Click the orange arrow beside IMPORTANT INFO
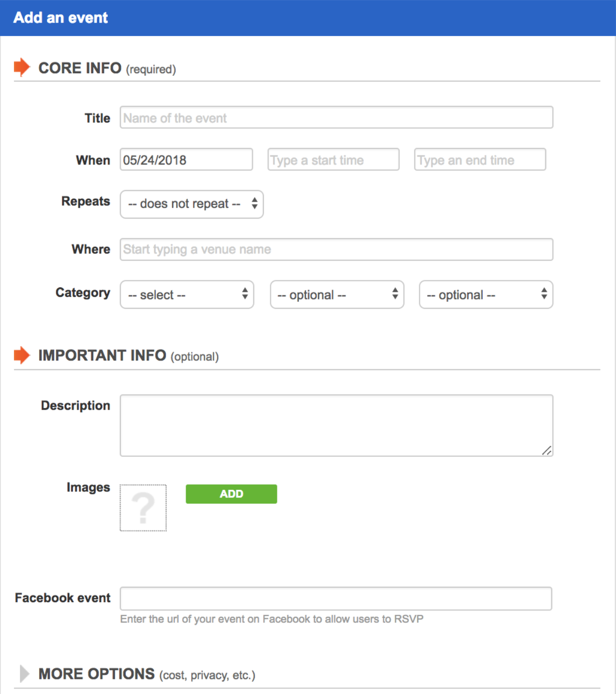This screenshot has height=694, width=616. pos(22,355)
